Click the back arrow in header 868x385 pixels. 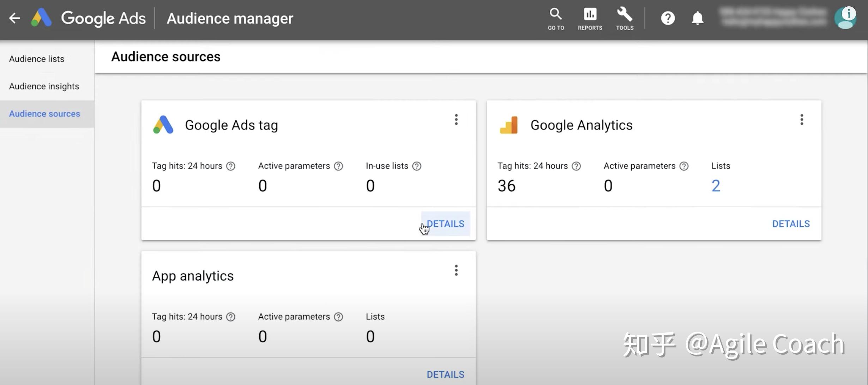pos(15,18)
